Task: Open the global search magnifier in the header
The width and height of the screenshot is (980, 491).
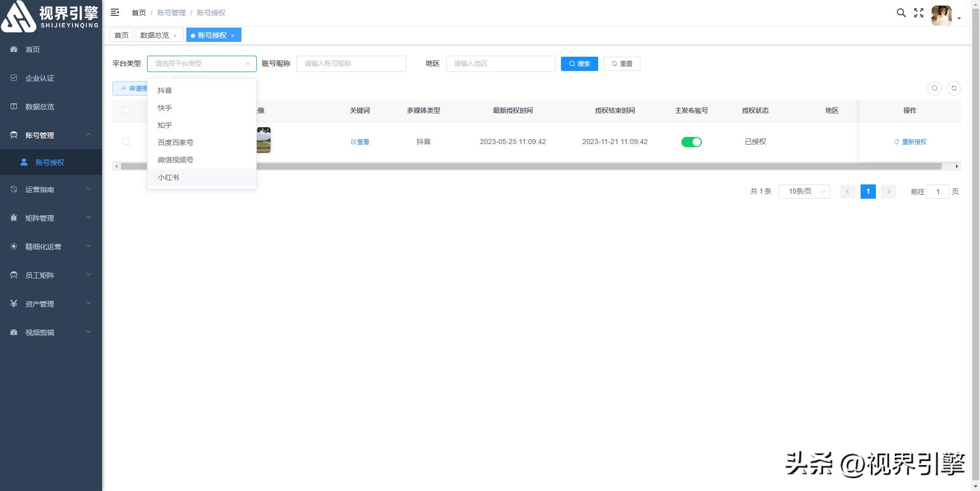Action: click(x=900, y=12)
